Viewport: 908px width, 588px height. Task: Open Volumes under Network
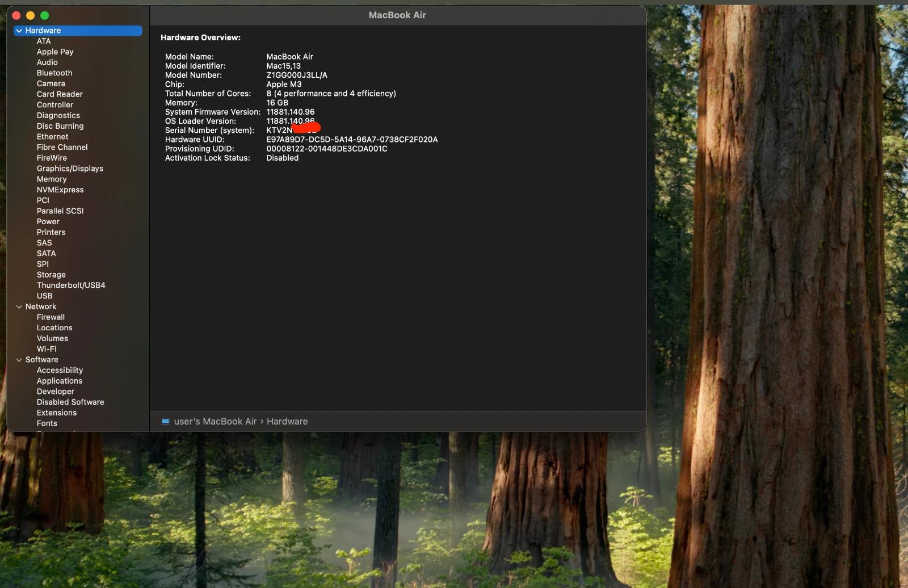point(52,338)
